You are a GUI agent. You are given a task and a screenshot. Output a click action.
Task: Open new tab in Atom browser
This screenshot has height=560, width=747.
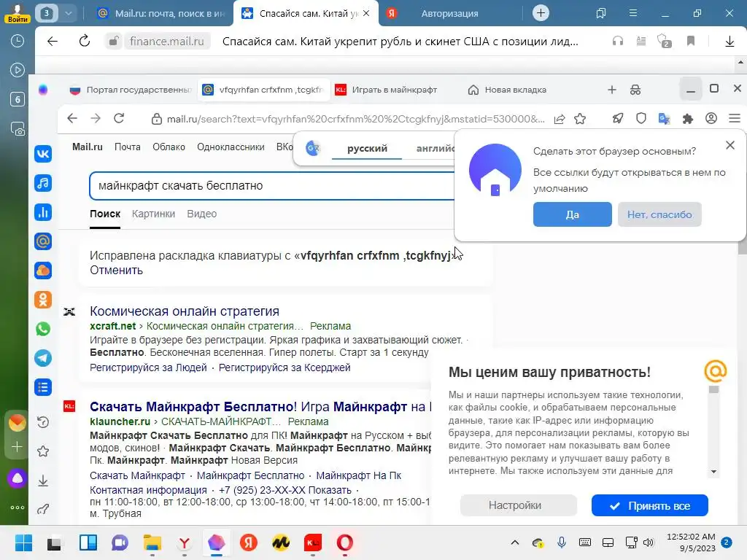[612, 90]
